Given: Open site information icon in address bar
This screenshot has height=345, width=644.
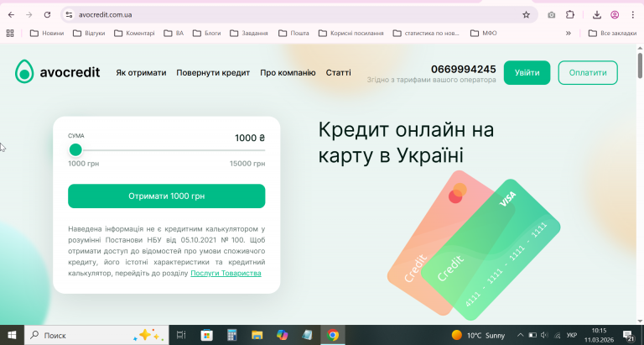Looking at the screenshot, I should [x=69, y=15].
